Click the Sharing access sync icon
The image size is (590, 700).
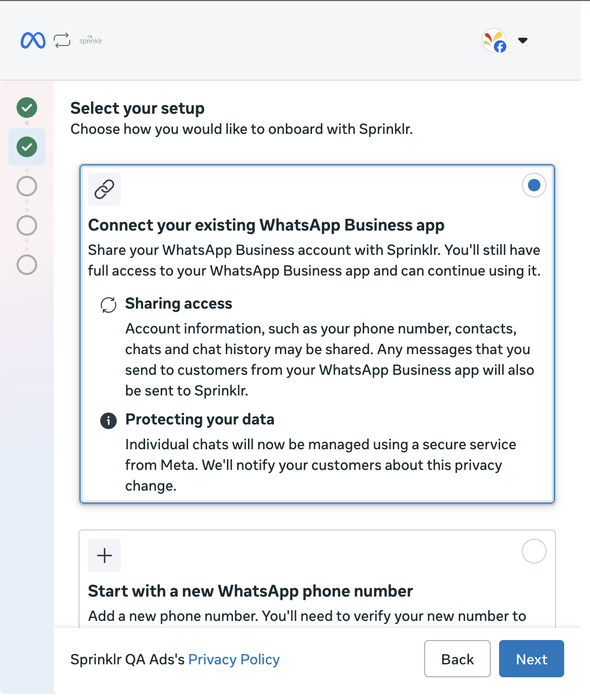(108, 305)
